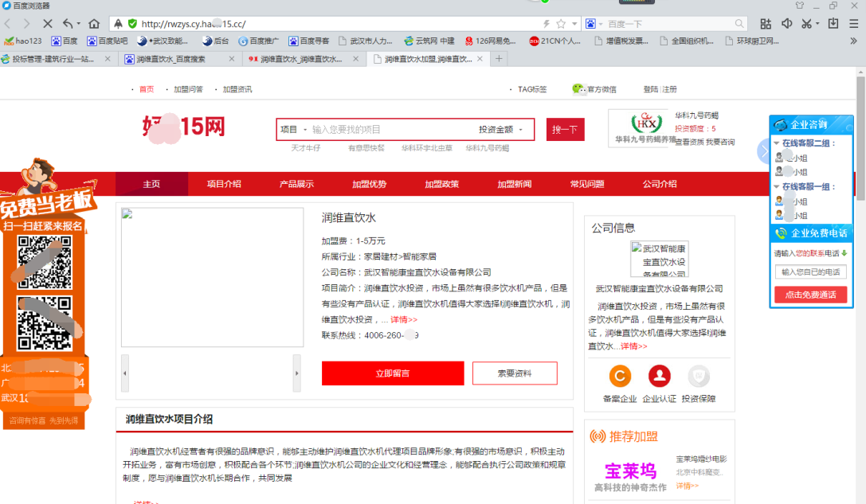Click the gallery next arrow
This screenshot has height=504, width=866.
[296, 373]
